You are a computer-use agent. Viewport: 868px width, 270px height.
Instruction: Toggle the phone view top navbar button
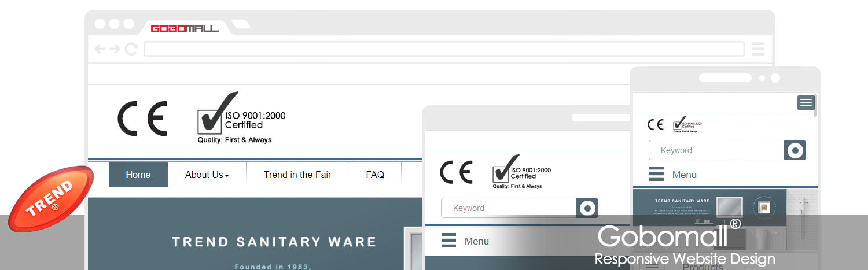(x=806, y=103)
